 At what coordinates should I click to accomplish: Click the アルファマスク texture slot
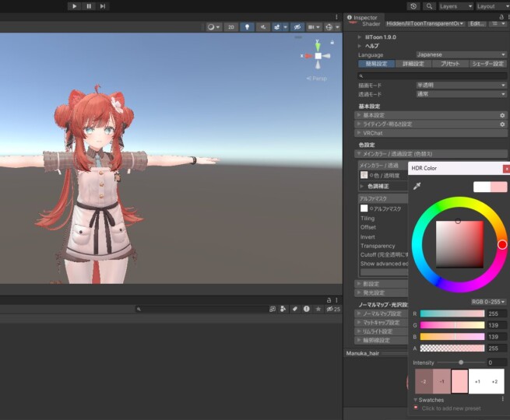[364, 208]
